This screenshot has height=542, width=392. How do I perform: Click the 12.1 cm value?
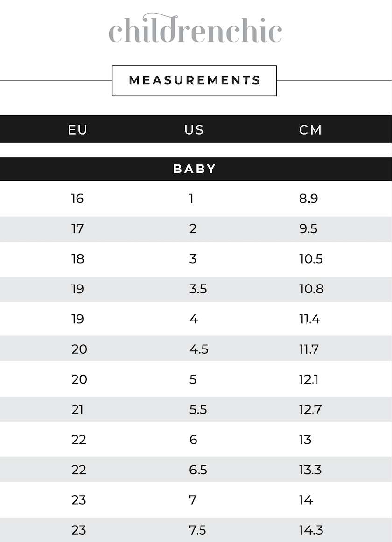click(308, 379)
